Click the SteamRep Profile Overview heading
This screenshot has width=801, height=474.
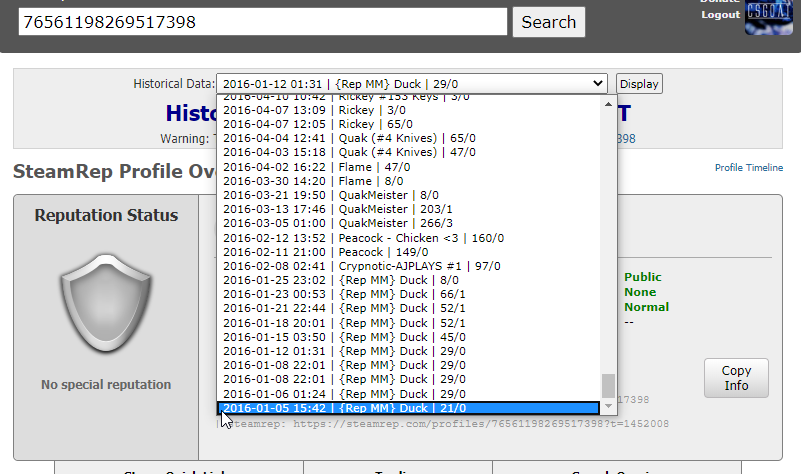114,172
